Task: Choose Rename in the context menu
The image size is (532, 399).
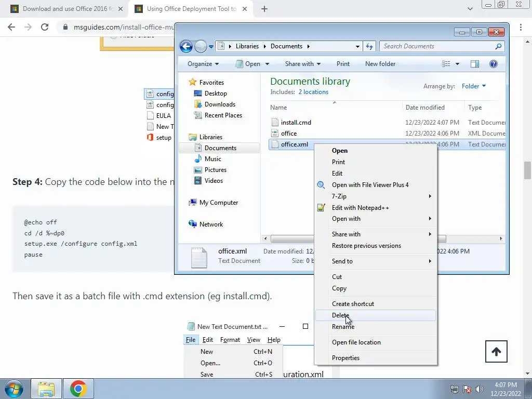Action: 376,327
